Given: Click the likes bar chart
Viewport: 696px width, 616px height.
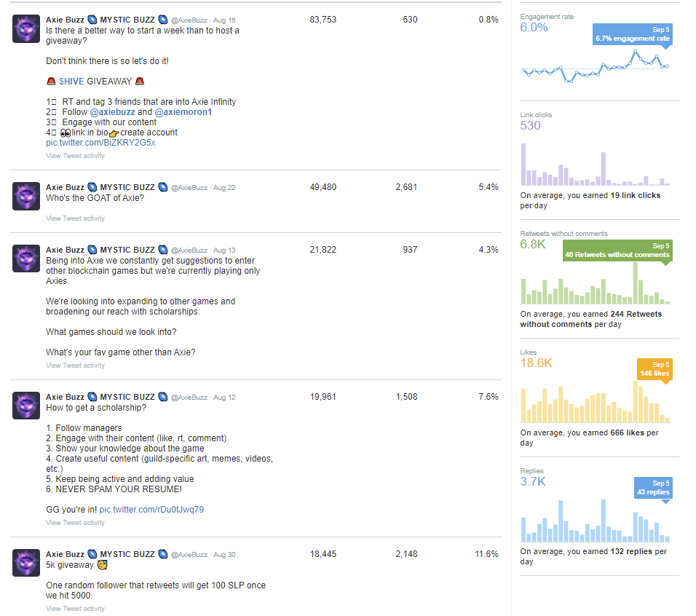Looking at the screenshot, I should 596,402.
